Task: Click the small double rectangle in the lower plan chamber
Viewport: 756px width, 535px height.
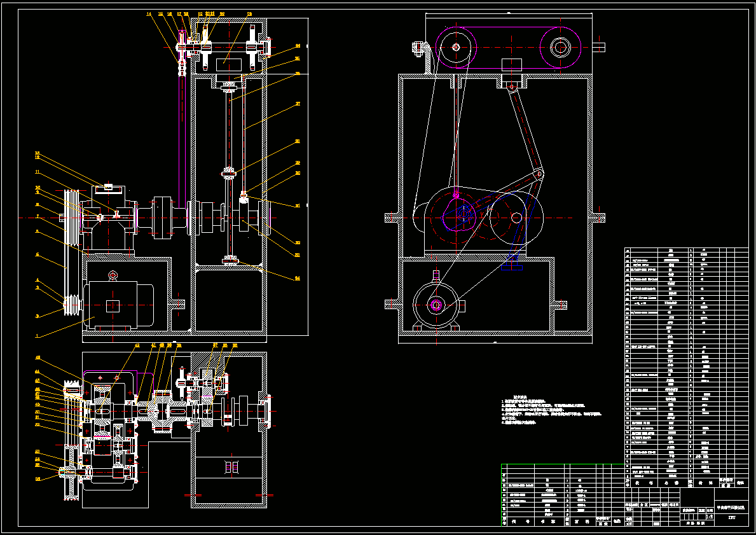Action: [231, 467]
